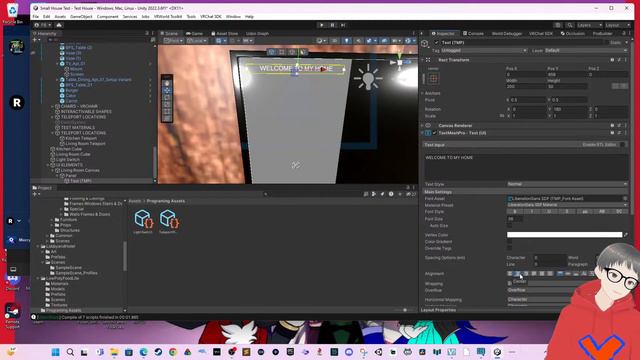Open the Text Style dropdown
Screen dimensions: 640x360
point(567,184)
